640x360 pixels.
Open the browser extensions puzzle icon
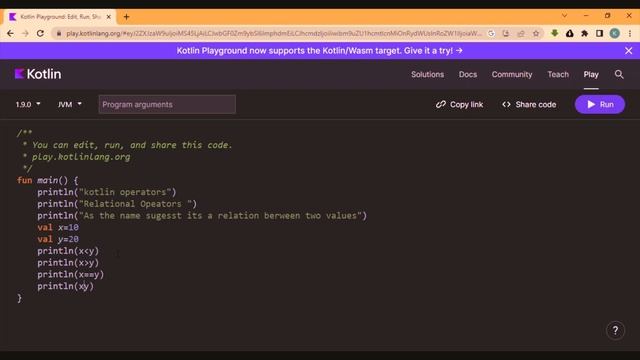(584, 33)
